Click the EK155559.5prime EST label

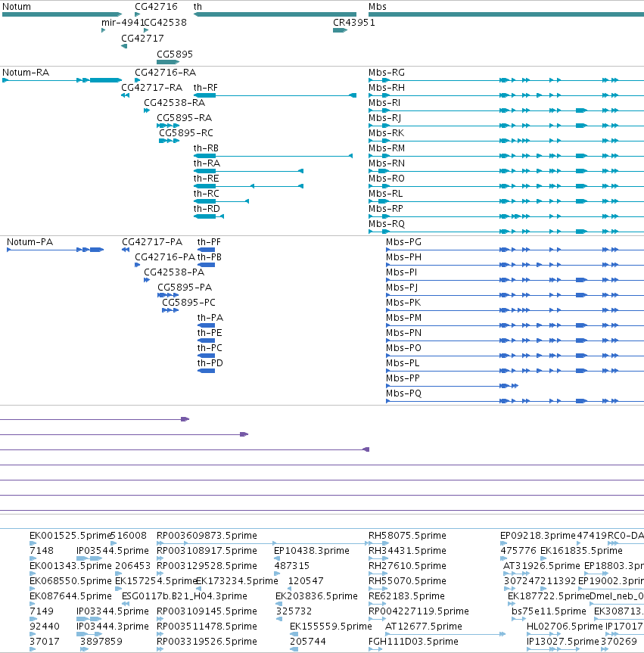(331, 627)
